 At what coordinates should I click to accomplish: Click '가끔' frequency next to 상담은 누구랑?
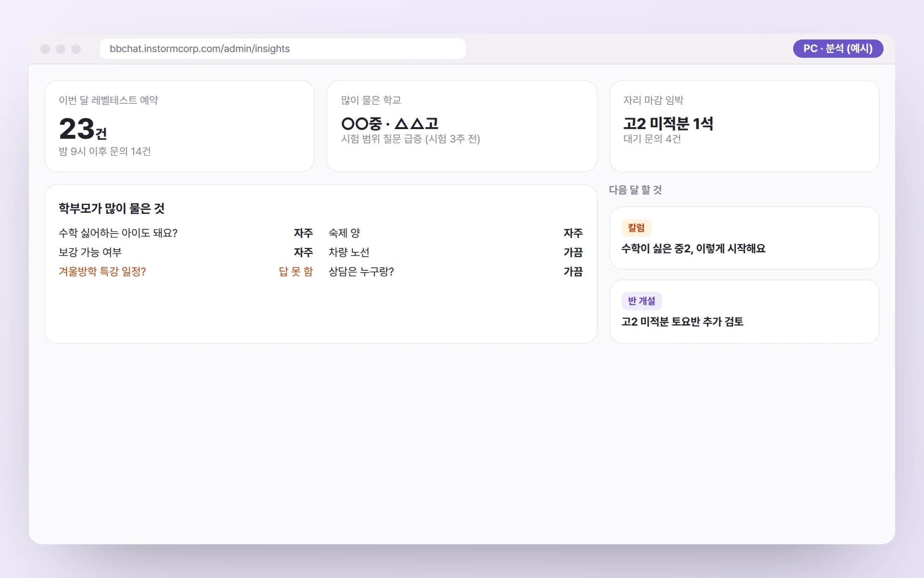point(573,272)
